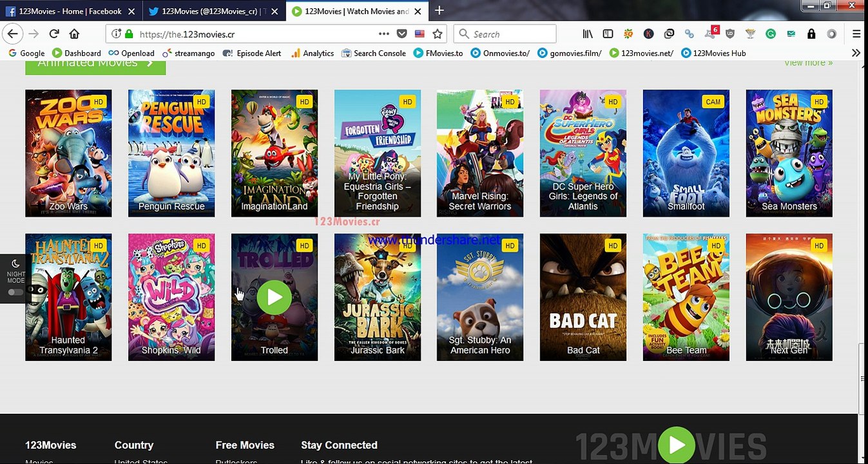This screenshot has width=868, height=464.
Task: Open the Sea Monsters movie poster
Action: pos(789,153)
